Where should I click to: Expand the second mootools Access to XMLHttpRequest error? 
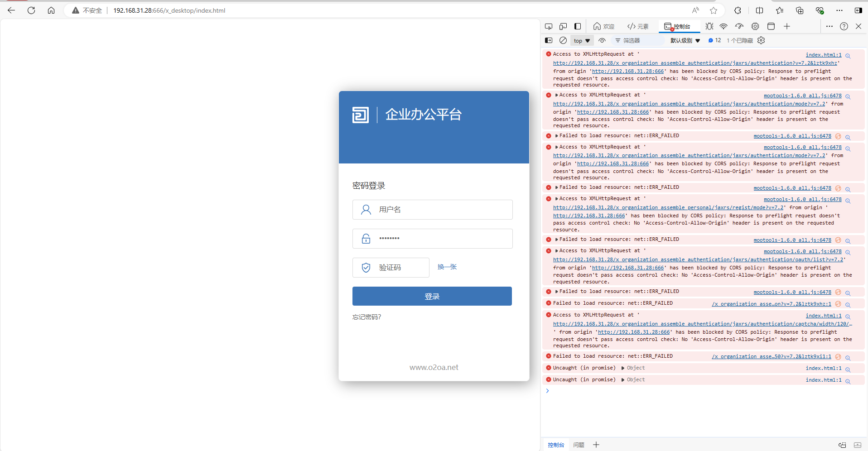tap(556, 147)
